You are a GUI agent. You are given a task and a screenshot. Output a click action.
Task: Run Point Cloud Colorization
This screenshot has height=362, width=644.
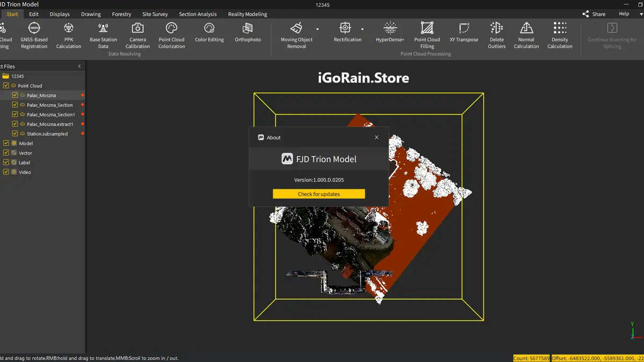(x=172, y=35)
